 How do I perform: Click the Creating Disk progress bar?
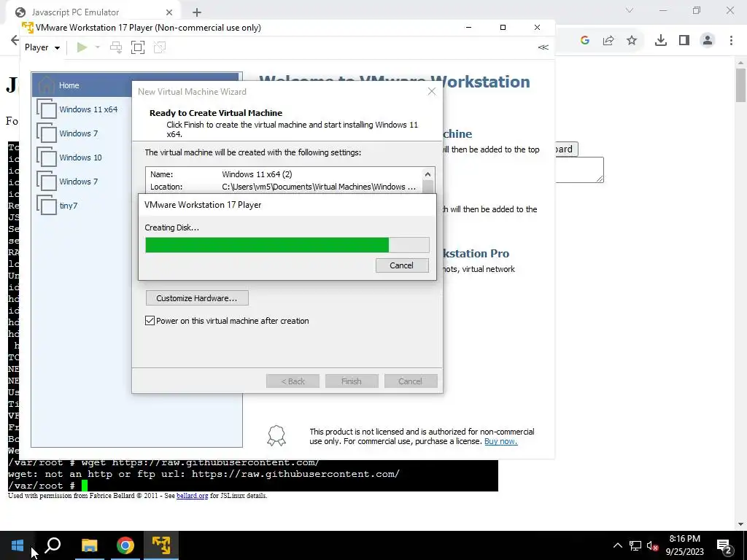287,245
